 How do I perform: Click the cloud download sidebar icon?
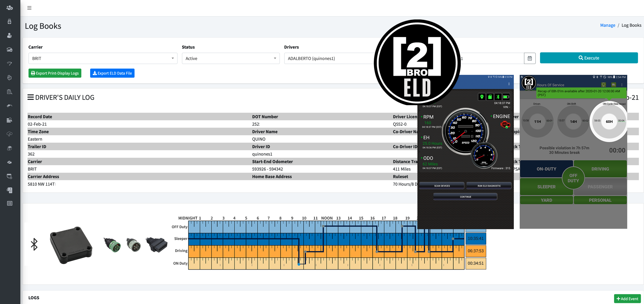(x=9, y=134)
